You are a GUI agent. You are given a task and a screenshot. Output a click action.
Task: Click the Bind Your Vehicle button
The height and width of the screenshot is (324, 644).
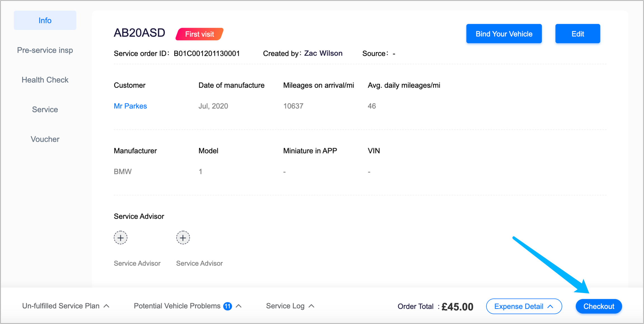point(504,34)
